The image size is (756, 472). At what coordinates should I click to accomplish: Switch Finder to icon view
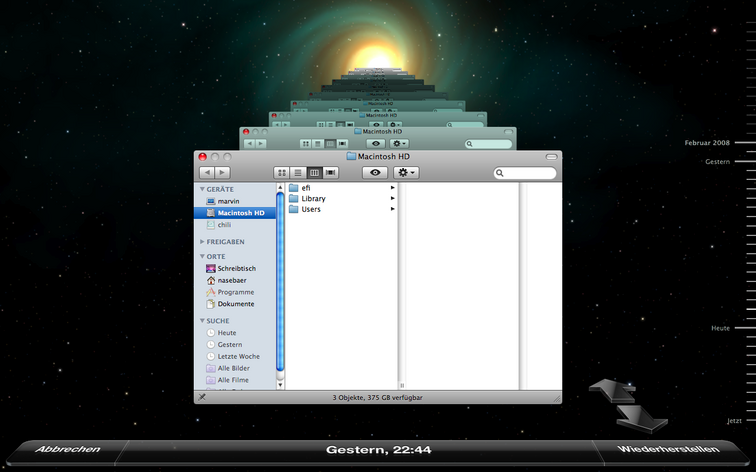tap(282, 173)
